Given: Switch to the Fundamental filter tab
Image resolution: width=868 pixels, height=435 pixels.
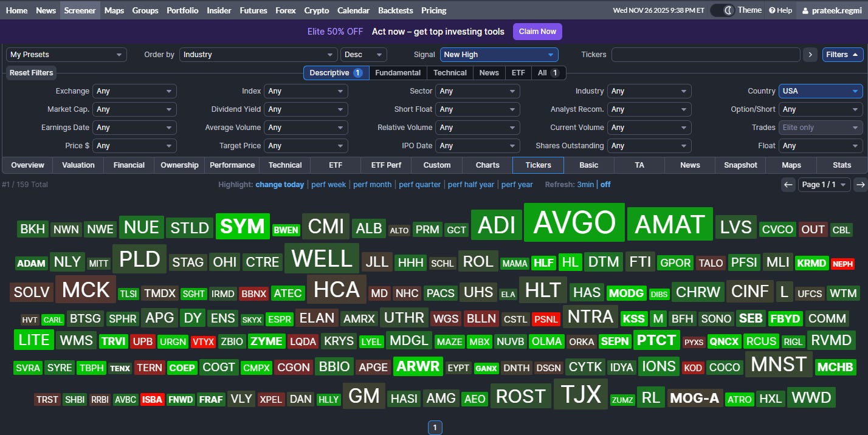Looking at the screenshot, I should click(398, 73).
